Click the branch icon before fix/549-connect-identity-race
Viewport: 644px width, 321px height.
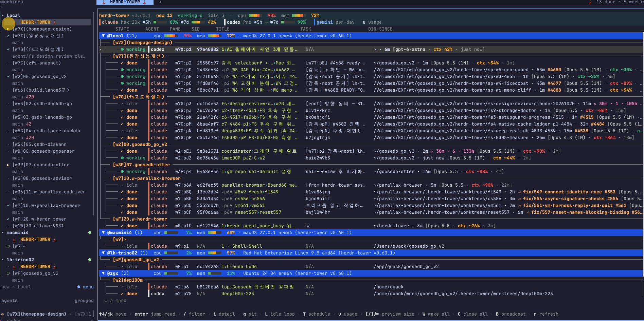click(x=519, y=192)
